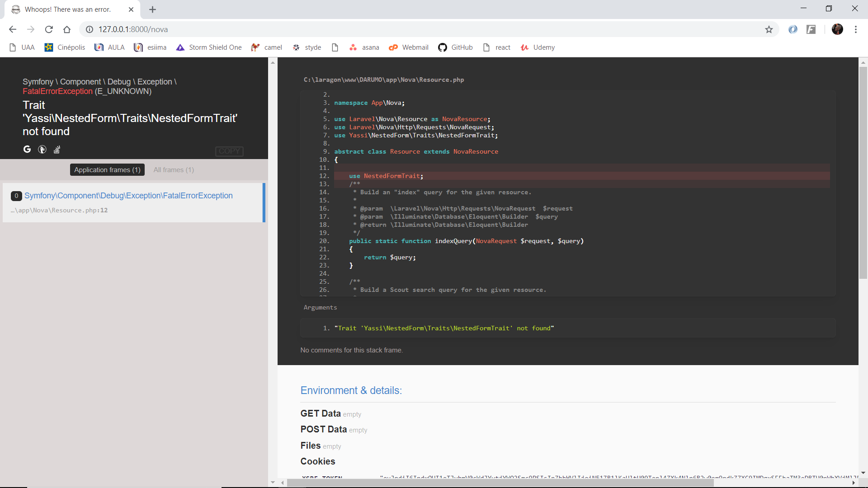Search the error on DuckDuckGo
This screenshot has height=488, width=868.
pyautogui.click(x=42, y=150)
